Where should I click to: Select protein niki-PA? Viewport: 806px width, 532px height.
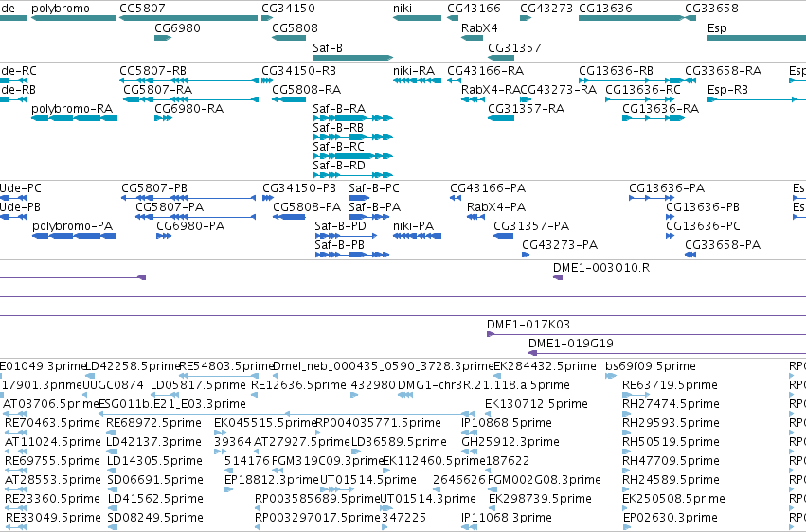[x=414, y=226]
